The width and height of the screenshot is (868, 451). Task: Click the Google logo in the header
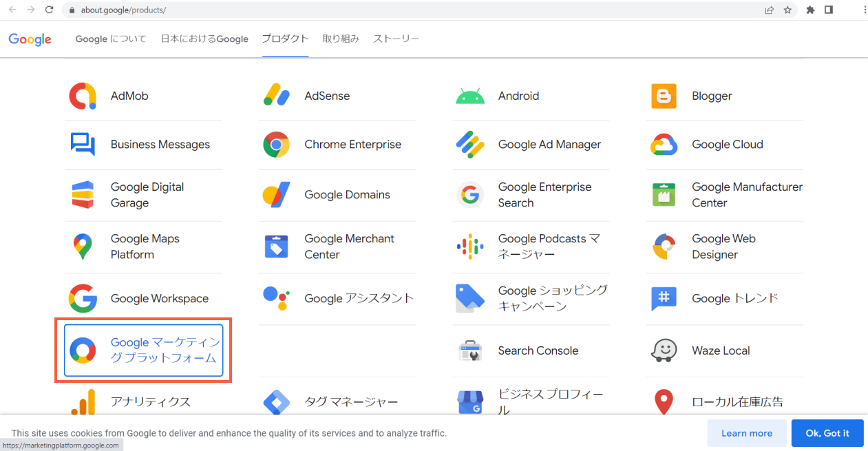[30, 39]
